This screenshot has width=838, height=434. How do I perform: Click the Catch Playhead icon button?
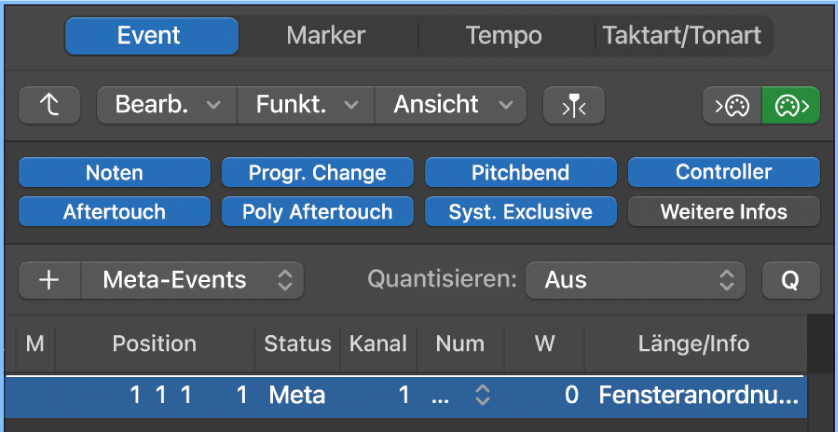[x=574, y=105]
